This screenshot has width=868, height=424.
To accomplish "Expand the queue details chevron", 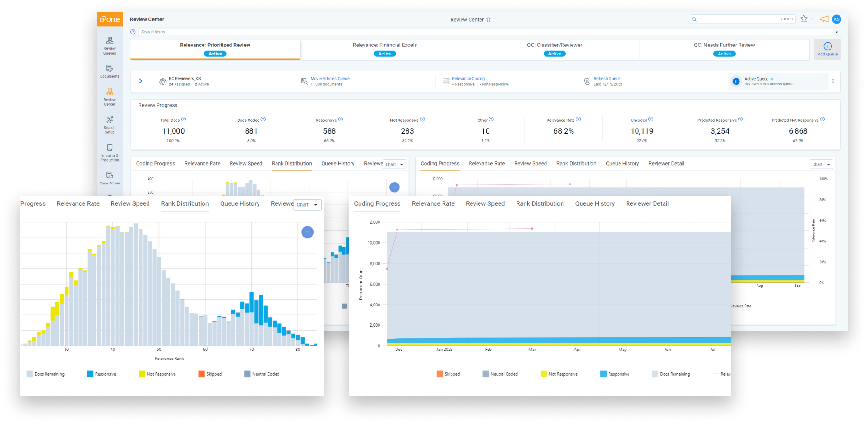I will [140, 81].
